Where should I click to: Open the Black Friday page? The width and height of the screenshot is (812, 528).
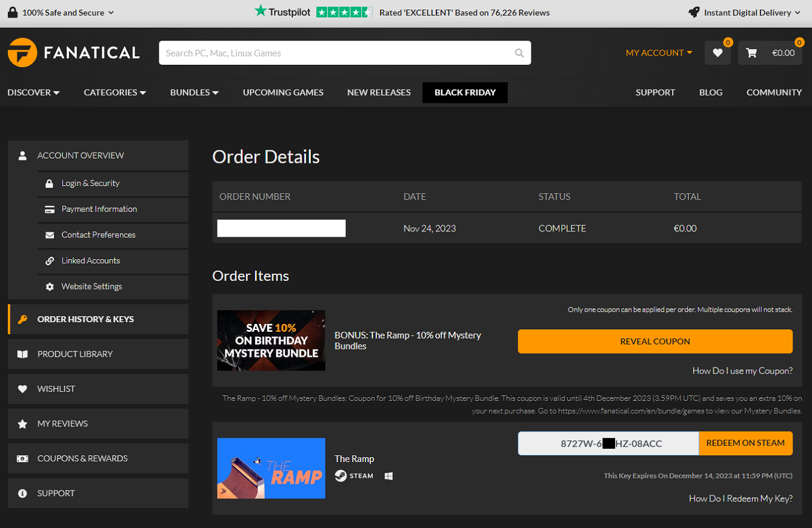465,93
